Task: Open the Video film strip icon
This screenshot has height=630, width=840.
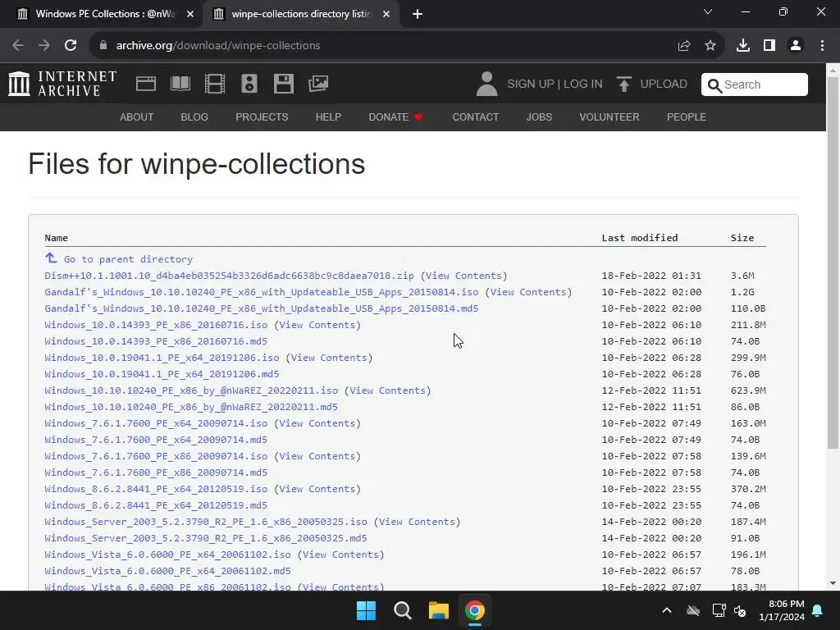Action: pos(215,84)
